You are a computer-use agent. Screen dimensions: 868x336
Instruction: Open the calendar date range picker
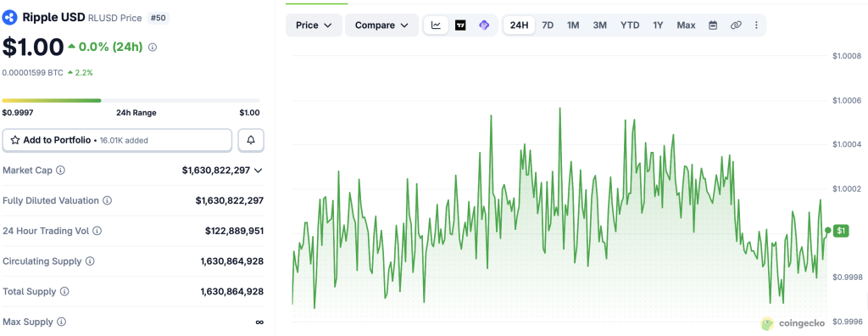(x=713, y=25)
